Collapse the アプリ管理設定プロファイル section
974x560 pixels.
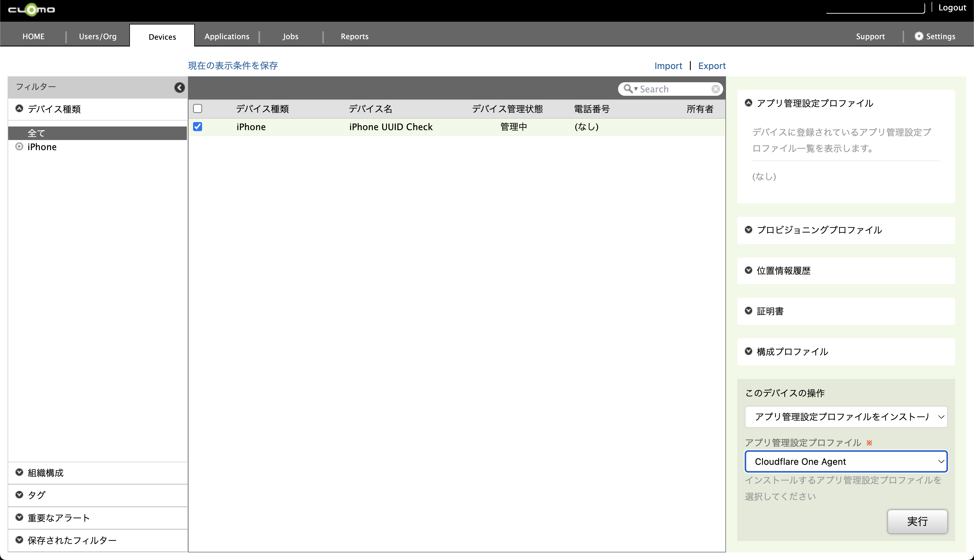pos(748,103)
